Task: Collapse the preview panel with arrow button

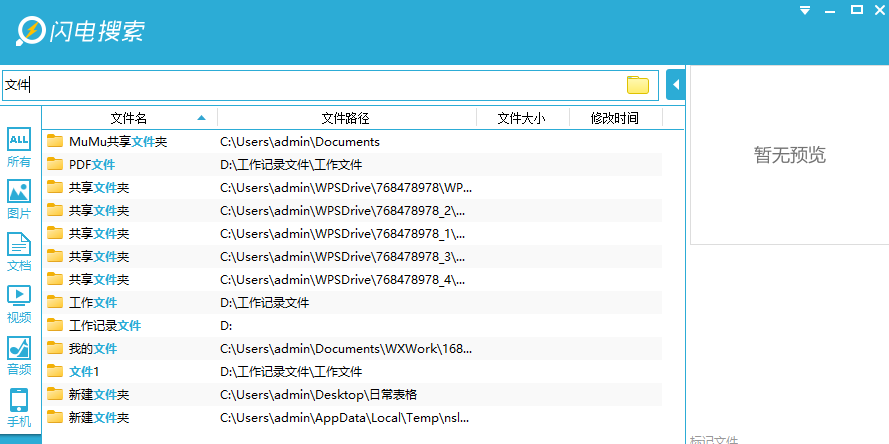Action: point(676,85)
